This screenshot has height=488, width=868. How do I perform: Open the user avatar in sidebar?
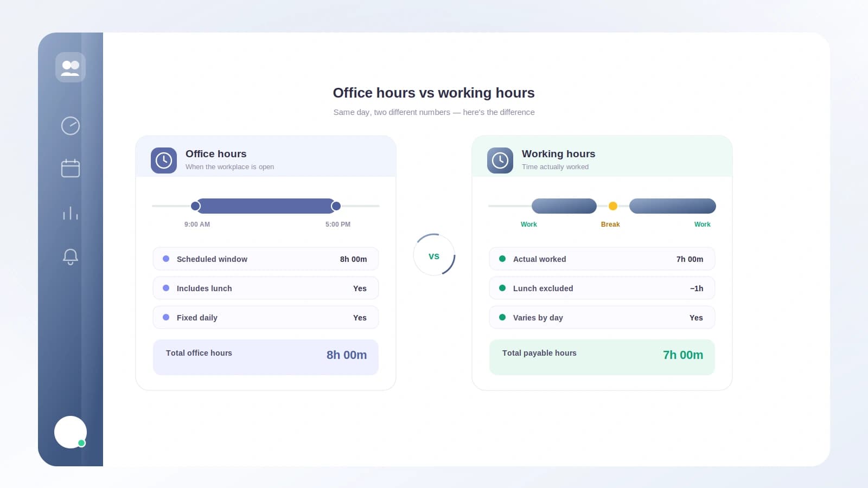[71, 432]
